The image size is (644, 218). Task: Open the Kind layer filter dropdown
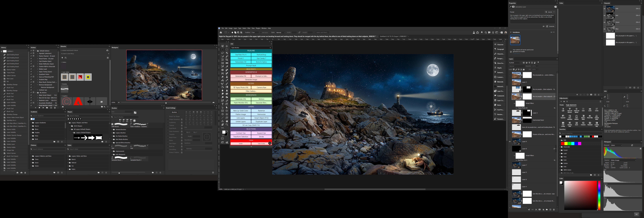515,63
